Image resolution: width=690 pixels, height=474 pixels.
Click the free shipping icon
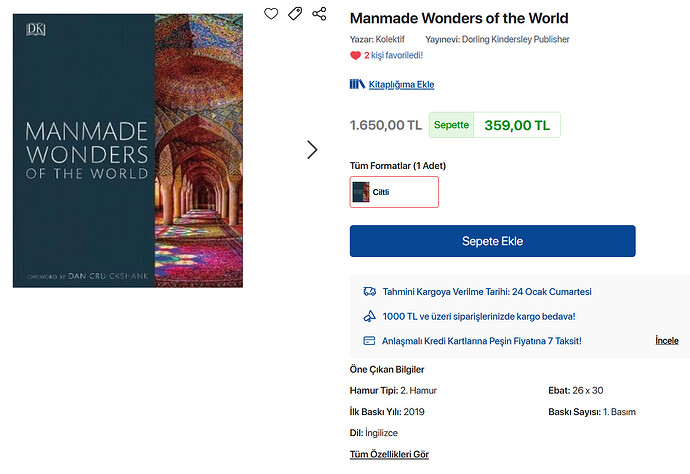369,316
